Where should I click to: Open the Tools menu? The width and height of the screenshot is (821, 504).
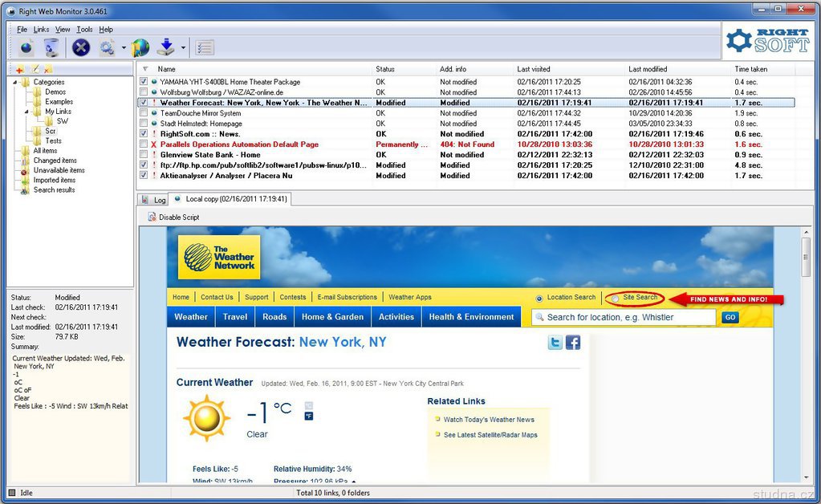tap(84, 30)
